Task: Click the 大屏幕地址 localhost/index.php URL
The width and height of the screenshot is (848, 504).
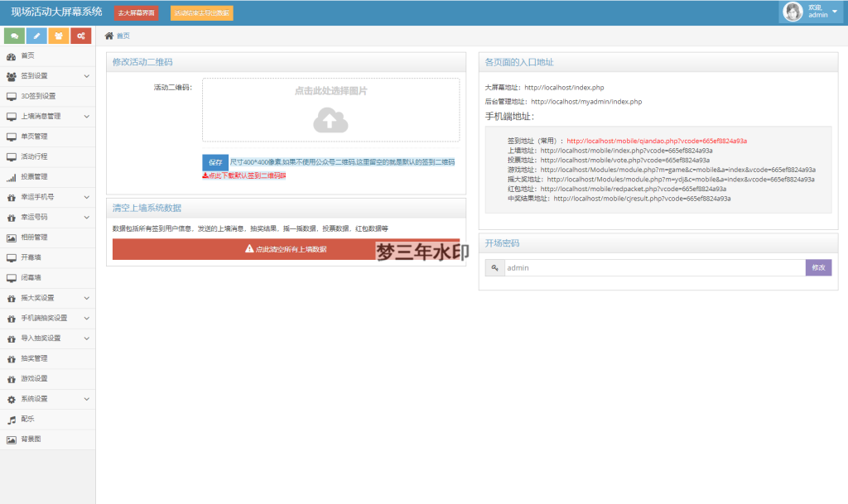Action: point(564,88)
